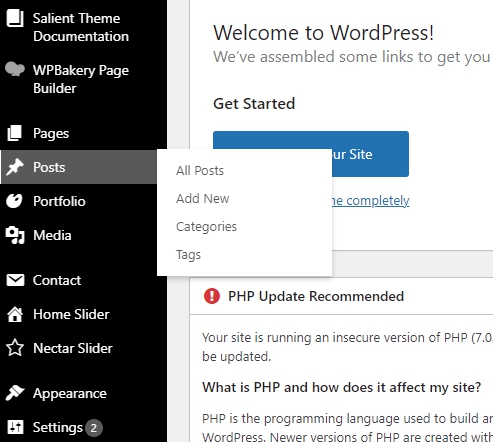Viewport: 493px width, 442px height.
Task: Click the Posts pushpin icon
Action: point(15,167)
